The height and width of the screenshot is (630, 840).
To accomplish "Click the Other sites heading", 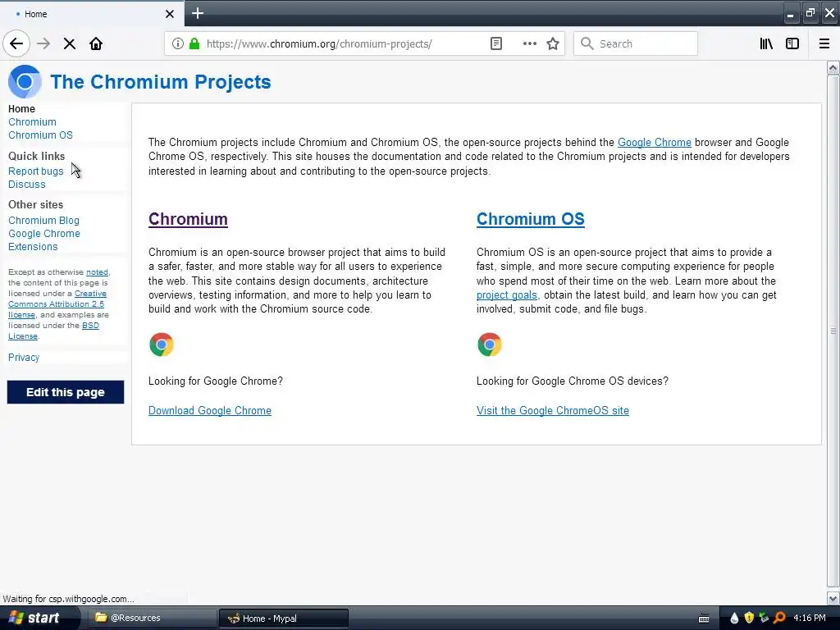I will tap(35, 204).
